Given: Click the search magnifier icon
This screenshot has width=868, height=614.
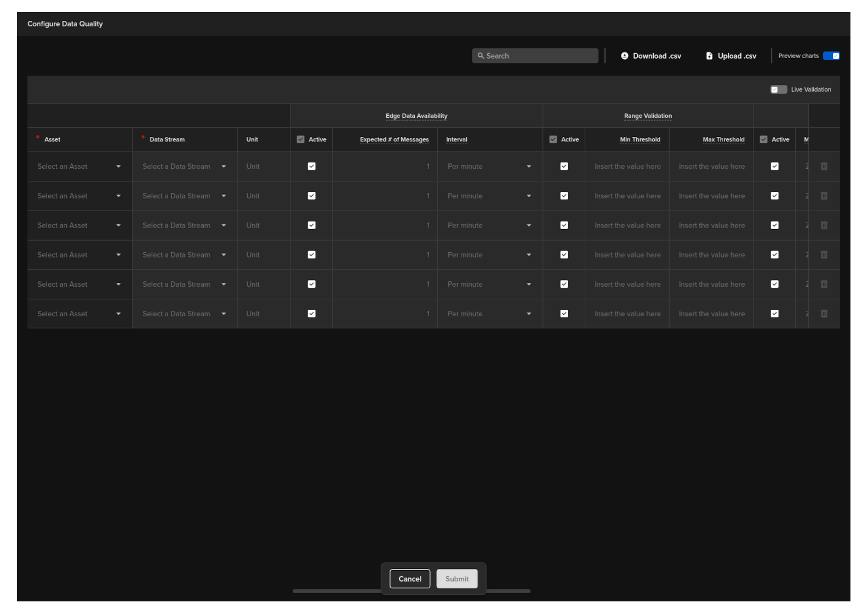Looking at the screenshot, I should point(481,56).
